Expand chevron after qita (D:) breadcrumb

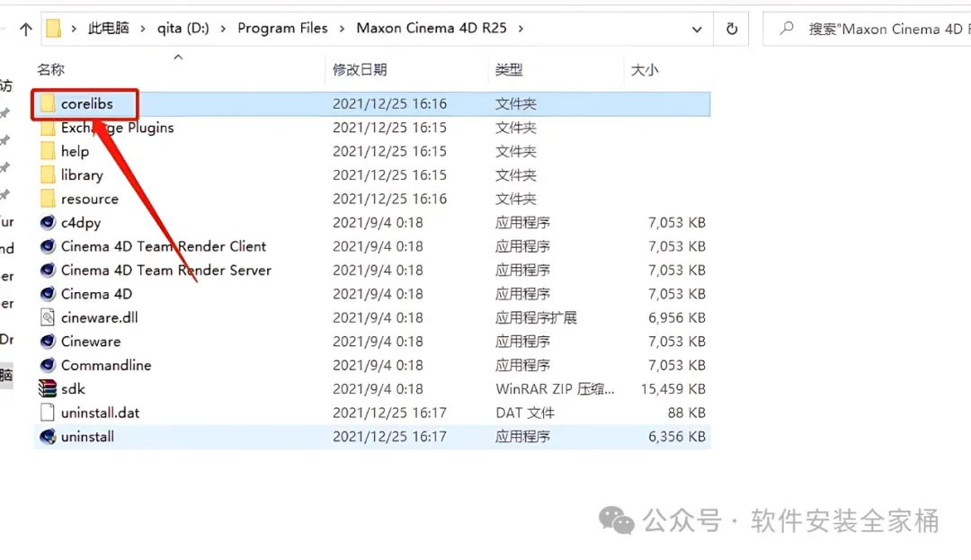click(x=223, y=29)
